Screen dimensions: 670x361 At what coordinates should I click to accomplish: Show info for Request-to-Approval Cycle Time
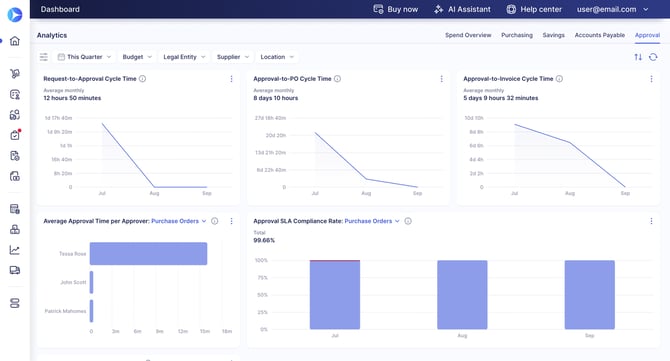(x=143, y=79)
